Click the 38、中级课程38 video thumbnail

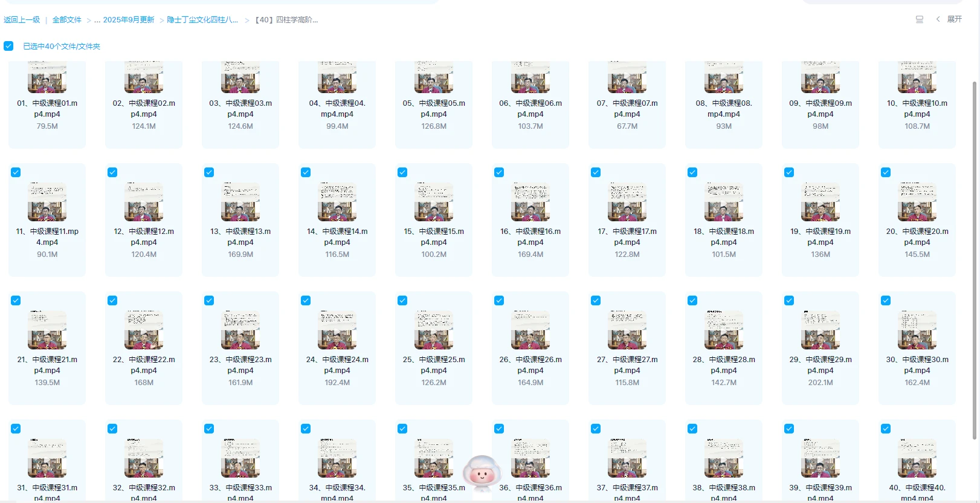pos(724,458)
